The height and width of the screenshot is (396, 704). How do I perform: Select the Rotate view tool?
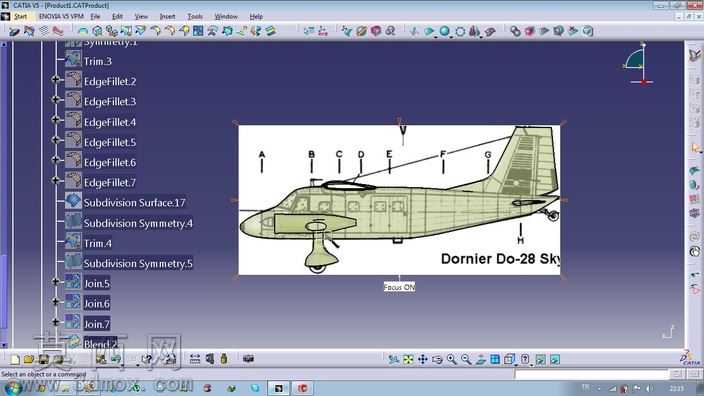click(x=437, y=360)
